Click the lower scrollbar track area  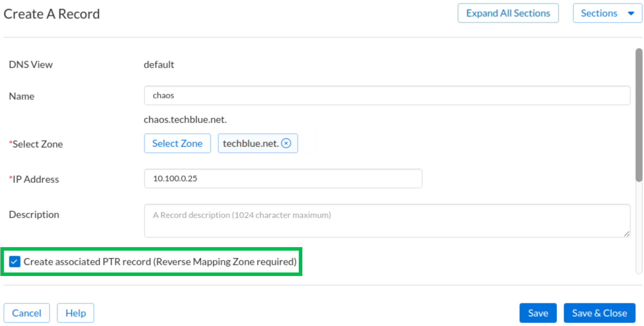click(639, 229)
